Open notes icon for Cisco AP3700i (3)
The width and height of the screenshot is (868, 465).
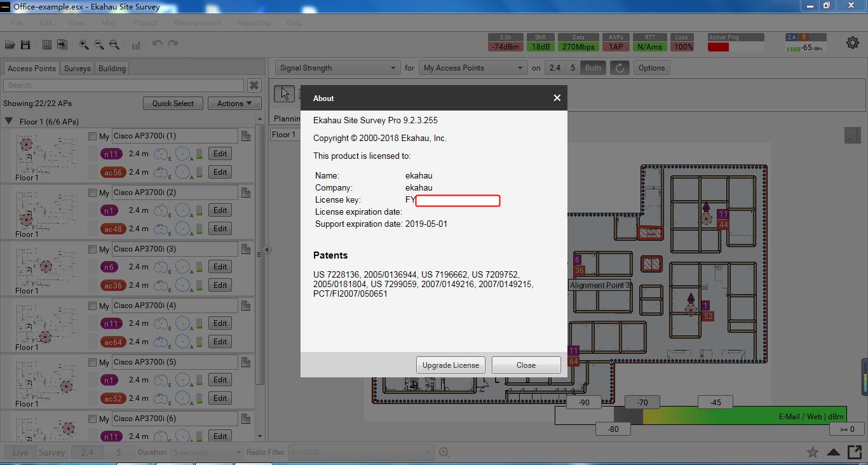point(246,249)
